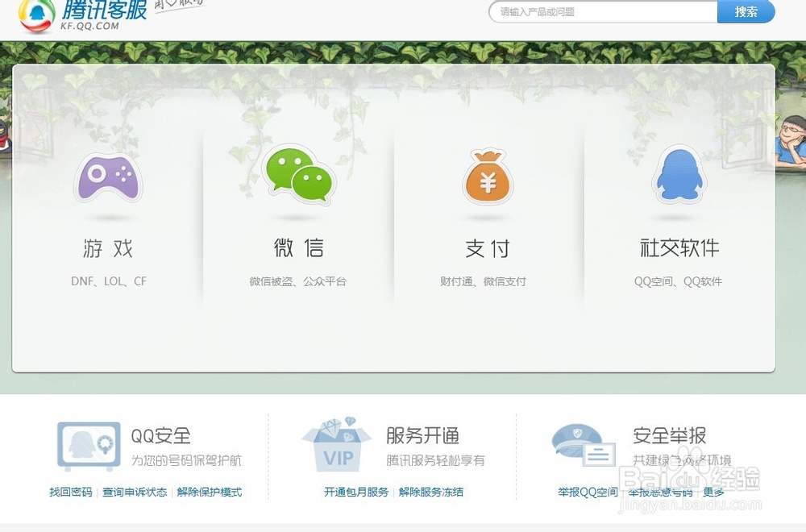Screen dimensions: 806x532
Task: Open the blue QQ penguin icon
Action: [679, 175]
